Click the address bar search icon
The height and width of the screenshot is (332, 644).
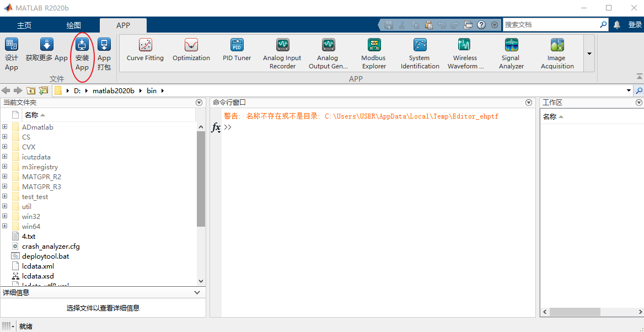coord(640,90)
